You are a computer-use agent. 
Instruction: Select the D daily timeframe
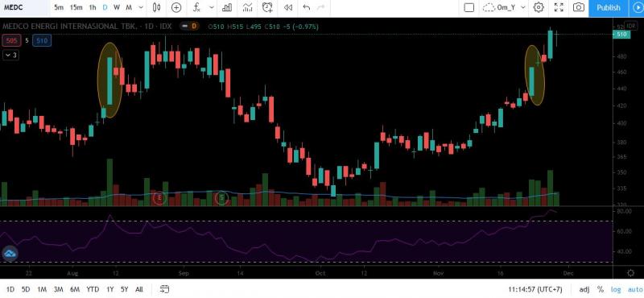[x=105, y=7]
